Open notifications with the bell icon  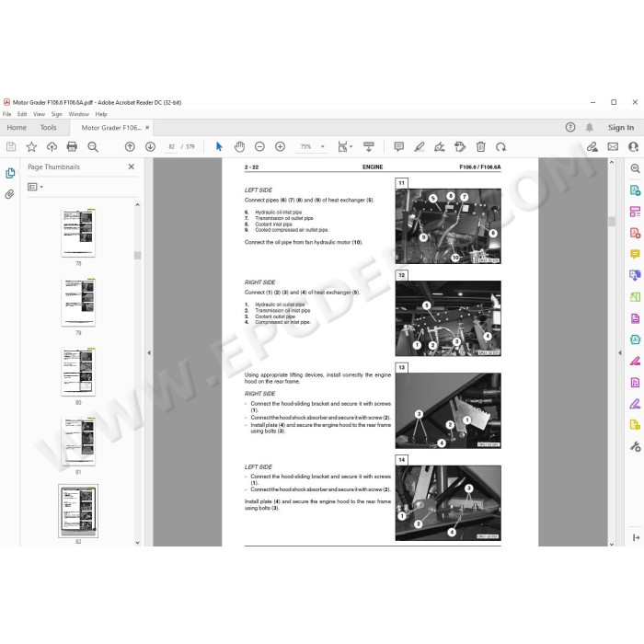tap(590, 127)
